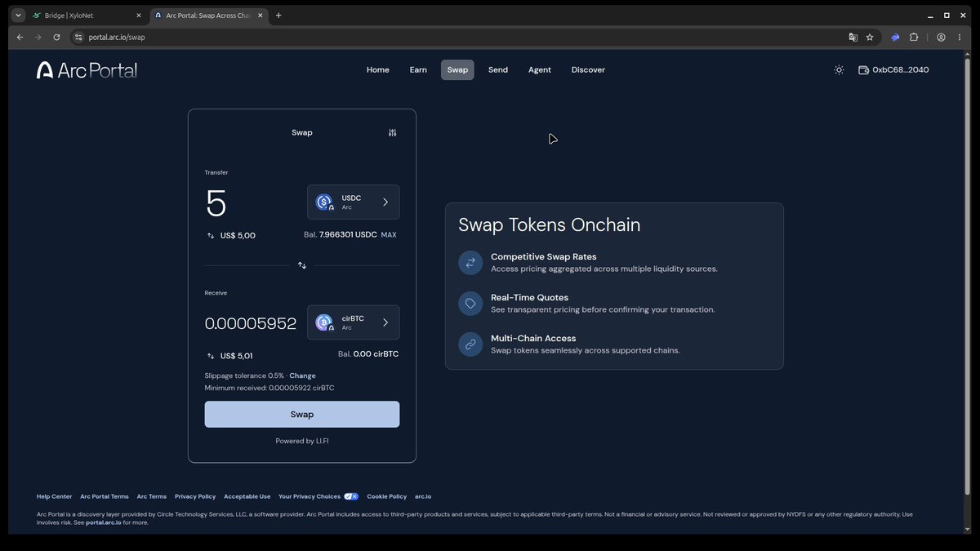980x551 pixels.
Task: Open browser profile icon
Action: [941, 37]
